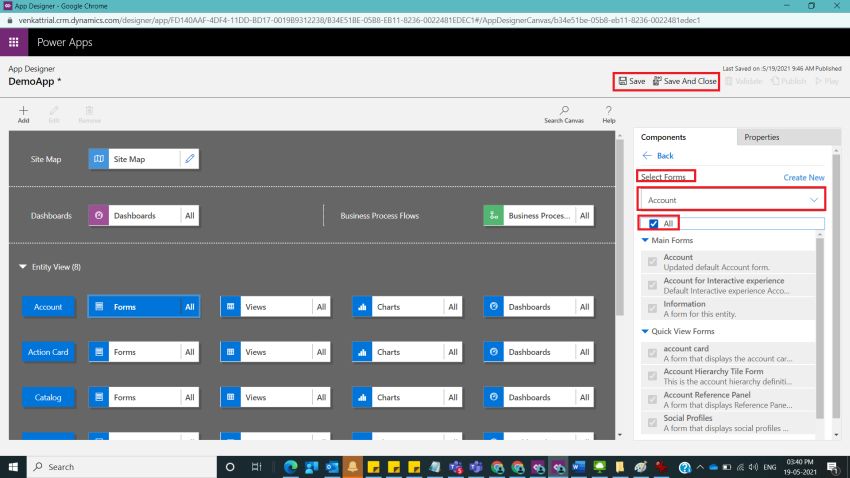This screenshot has height=478, width=850.
Task: Open the Account entity dropdown
Action: [x=732, y=200]
